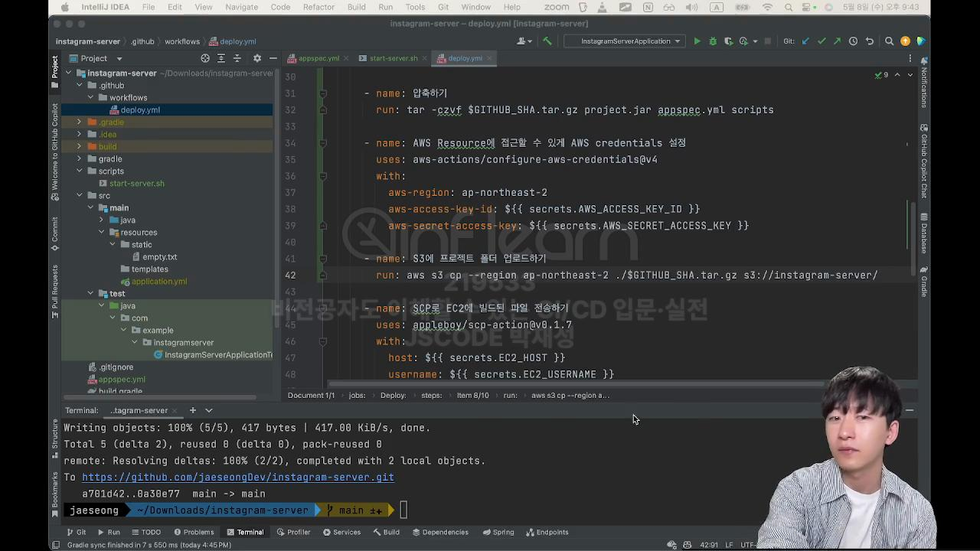Click the Git commit checkmark icon
This screenshot has width=980, height=551.
(822, 41)
